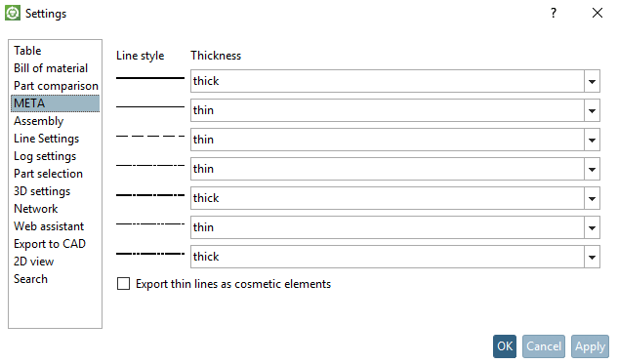Open the Web assistant category
Image resolution: width=618 pixels, height=364 pixels.
tap(49, 226)
